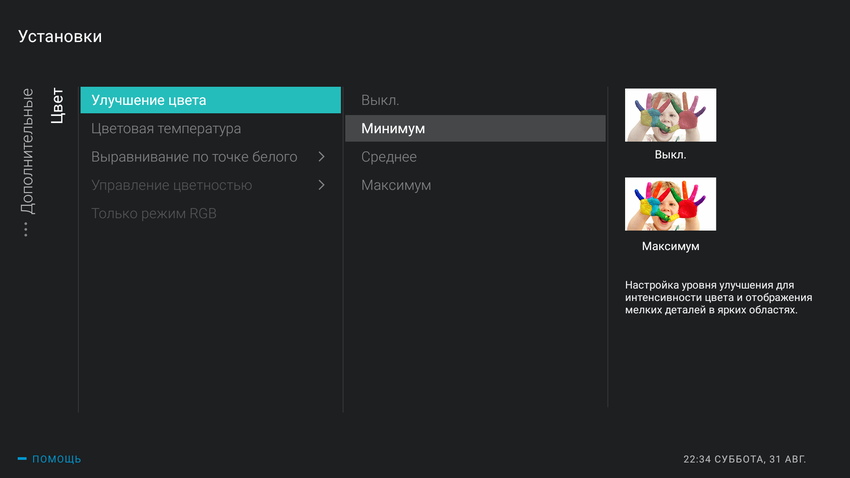Choose the Только режим RGB item
This screenshot has width=850, height=478.
153,214
